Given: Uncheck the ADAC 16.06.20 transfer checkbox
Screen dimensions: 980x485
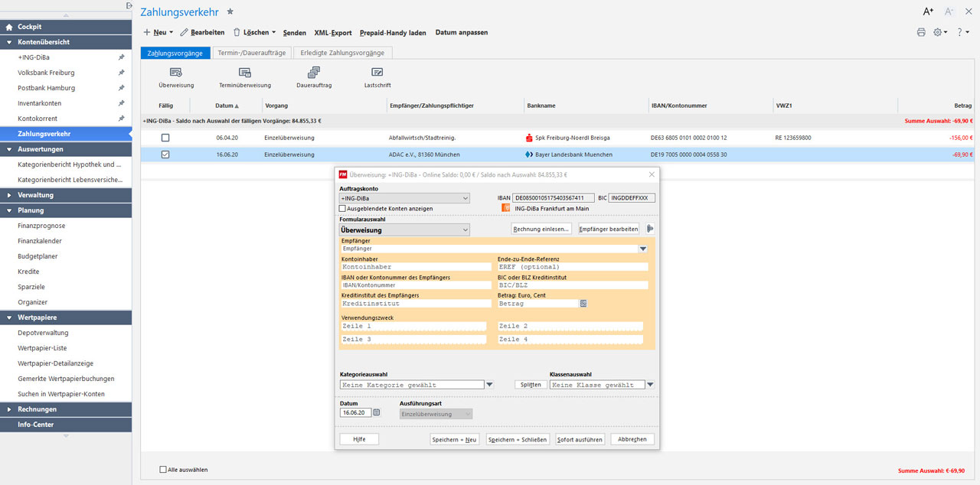Looking at the screenshot, I should (165, 155).
